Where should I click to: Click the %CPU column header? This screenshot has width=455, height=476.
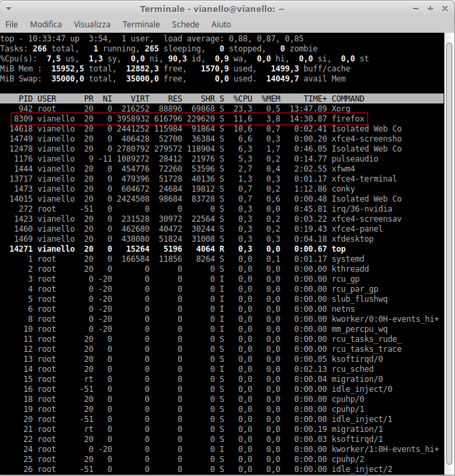243,99
